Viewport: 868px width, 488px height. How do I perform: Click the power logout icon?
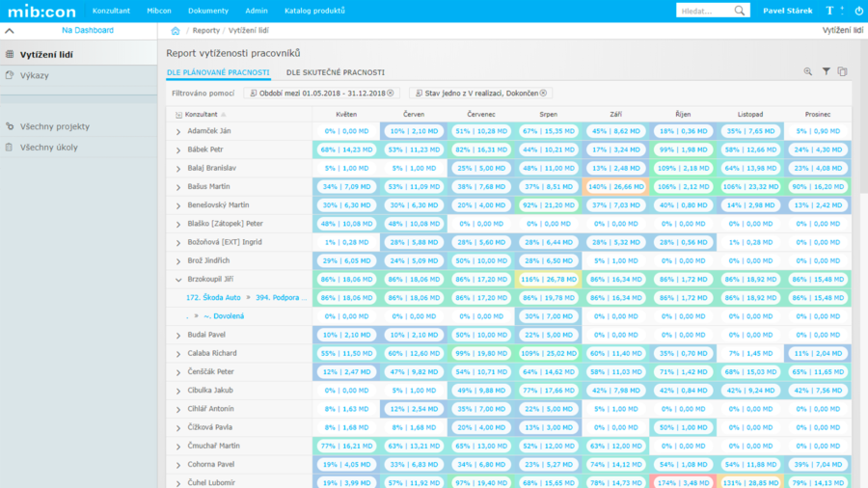click(x=859, y=11)
